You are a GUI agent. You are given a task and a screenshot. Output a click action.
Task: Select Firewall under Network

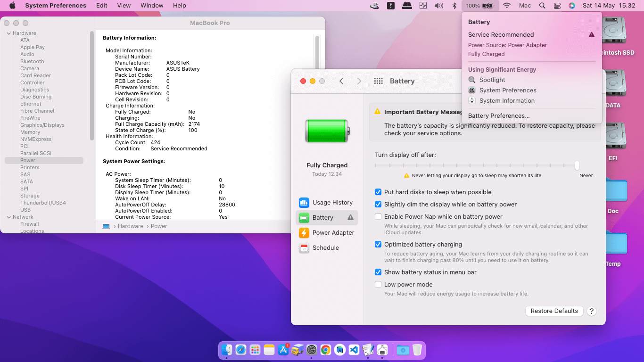(x=30, y=224)
